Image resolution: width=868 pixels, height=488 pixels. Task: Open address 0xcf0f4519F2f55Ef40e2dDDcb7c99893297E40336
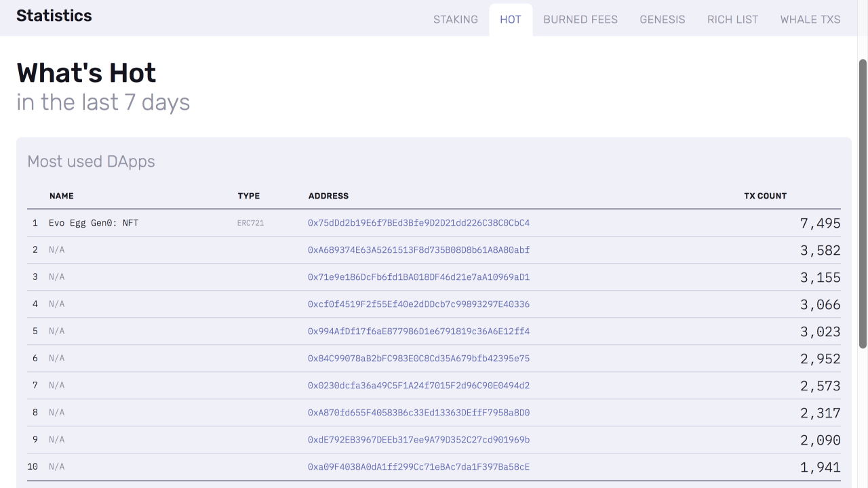419,304
